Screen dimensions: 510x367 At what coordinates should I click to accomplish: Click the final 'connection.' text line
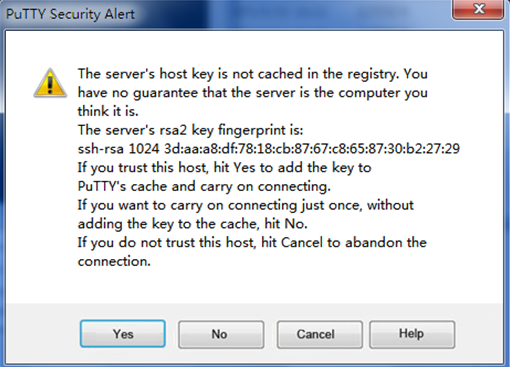pyautogui.click(x=114, y=261)
